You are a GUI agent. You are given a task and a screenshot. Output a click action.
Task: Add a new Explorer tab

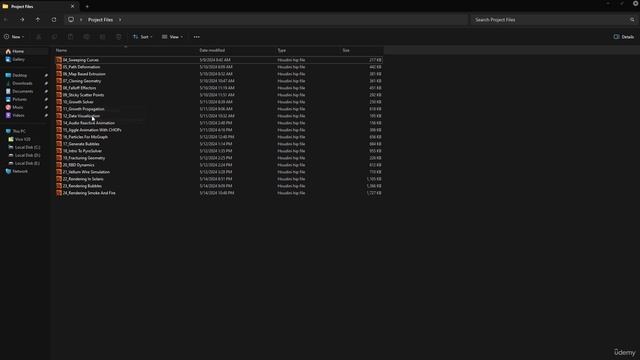coord(87,7)
